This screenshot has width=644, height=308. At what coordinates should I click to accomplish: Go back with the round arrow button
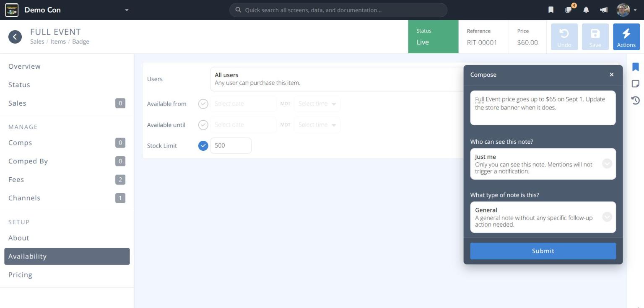(15, 37)
